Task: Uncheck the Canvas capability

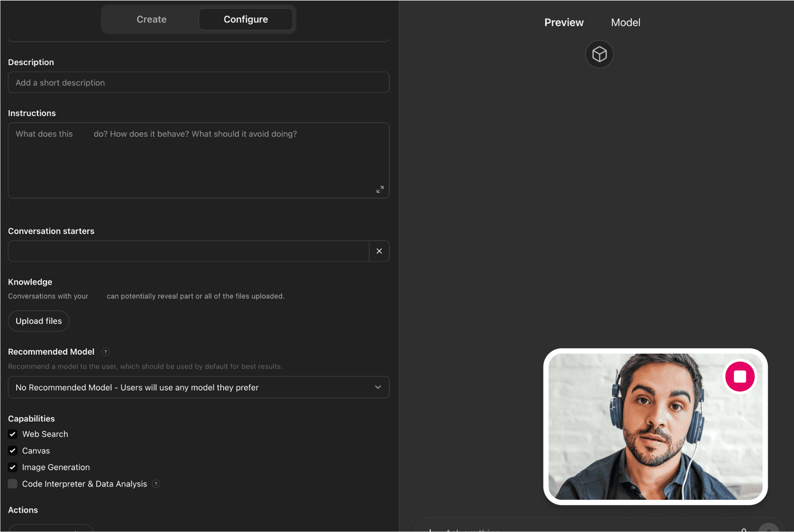Action: [x=12, y=451]
